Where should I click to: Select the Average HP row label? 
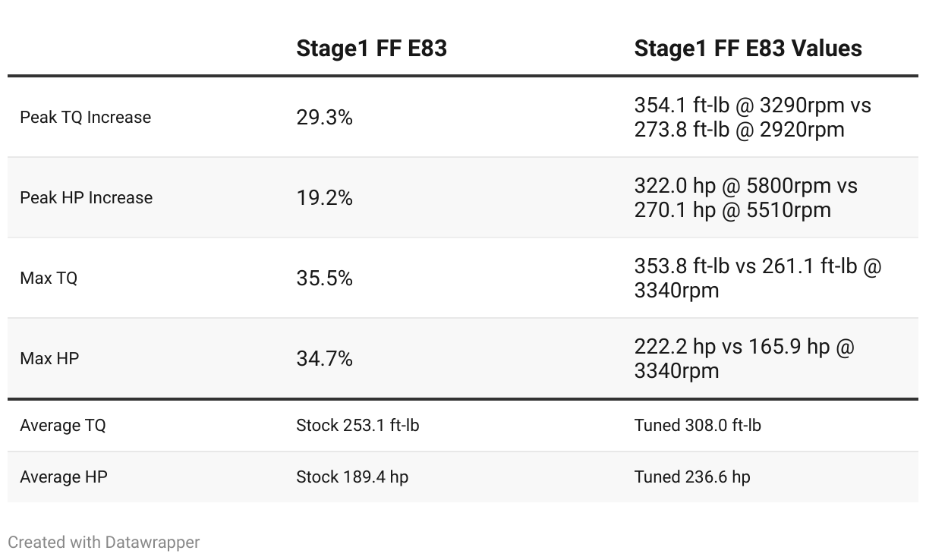coord(64,477)
